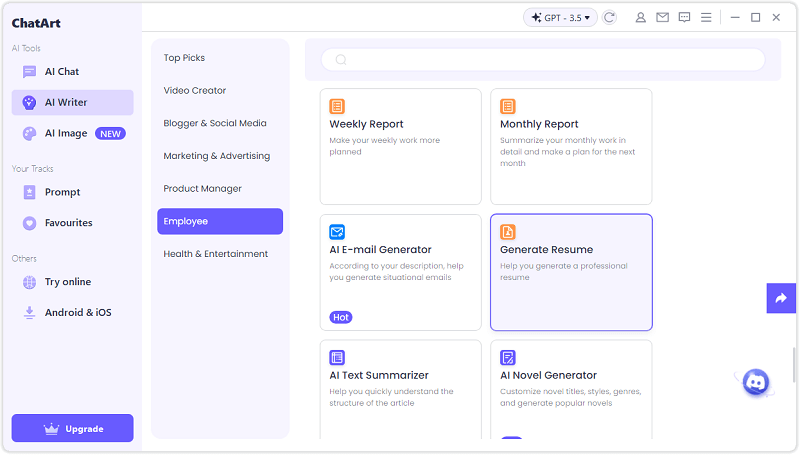Open the hamburger menu in title bar
Screen dimensions: 800x455
click(x=706, y=17)
